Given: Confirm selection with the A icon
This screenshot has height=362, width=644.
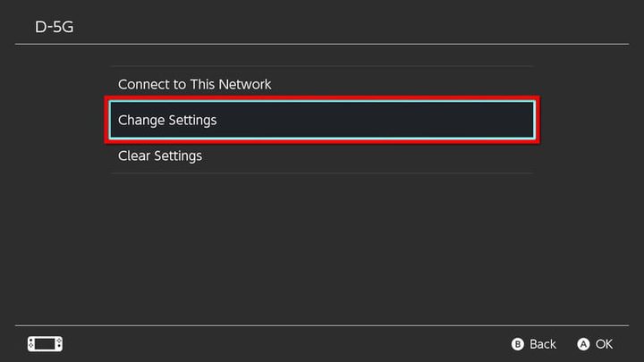Looking at the screenshot, I should click(x=583, y=344).
